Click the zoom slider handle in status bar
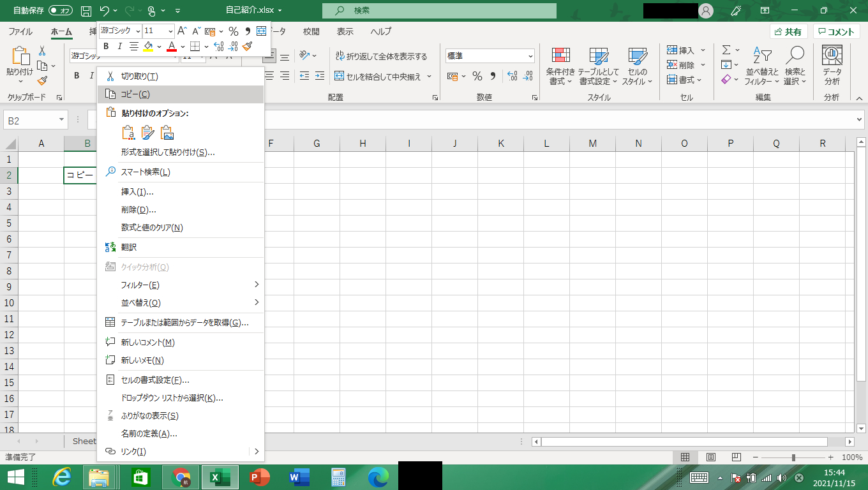 pos(793,457)
